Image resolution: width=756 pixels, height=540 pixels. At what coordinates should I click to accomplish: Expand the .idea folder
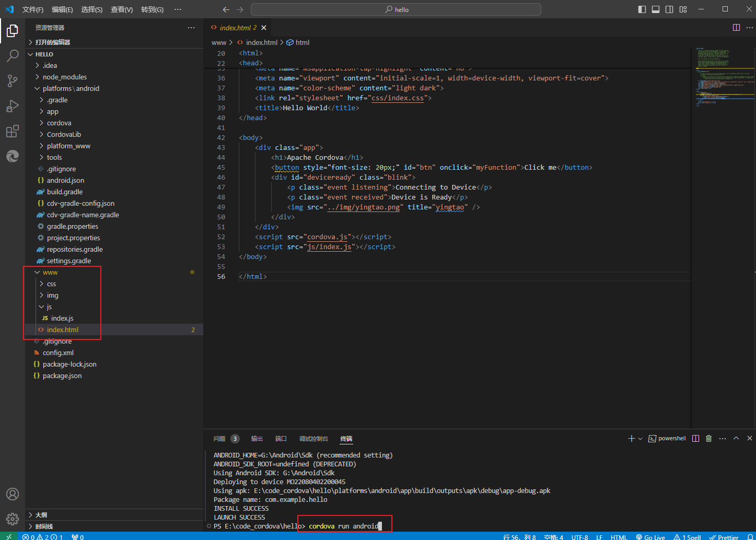(x=114, y=65)
